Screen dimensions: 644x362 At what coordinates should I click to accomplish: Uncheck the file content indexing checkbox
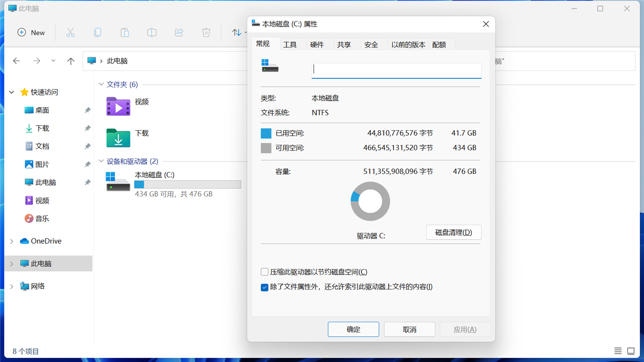click(265, 287)
